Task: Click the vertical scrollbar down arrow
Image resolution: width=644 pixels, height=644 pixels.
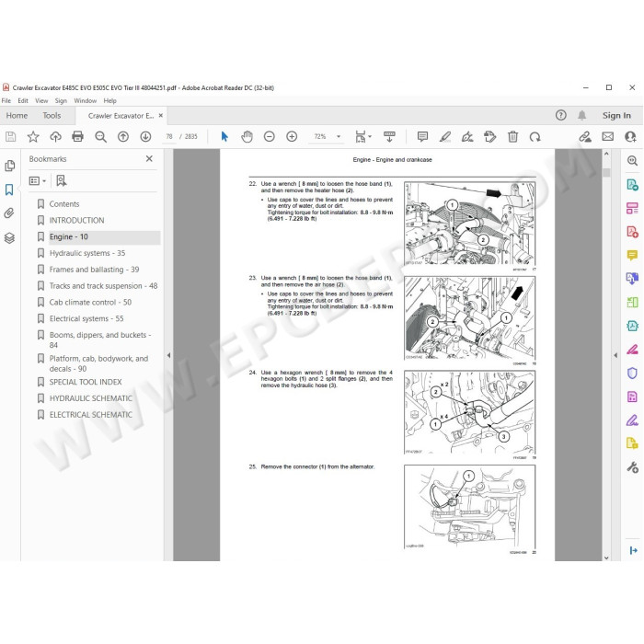Action: 606,558
